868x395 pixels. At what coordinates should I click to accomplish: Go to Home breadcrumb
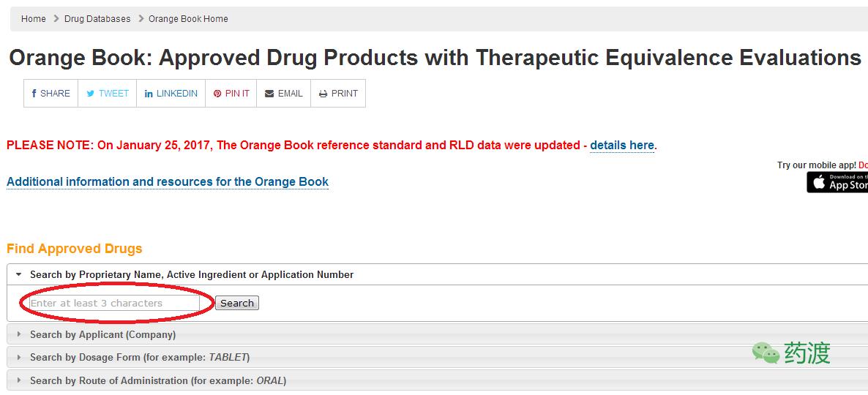tap(34, 19)
